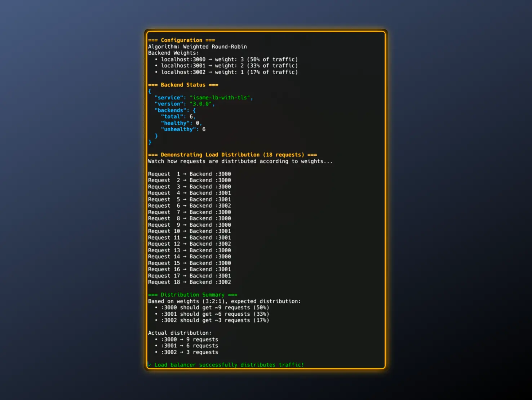Screen dimensions: 532x400
Task: Click the Configuration section header
Action: click(x=181, y=40)
